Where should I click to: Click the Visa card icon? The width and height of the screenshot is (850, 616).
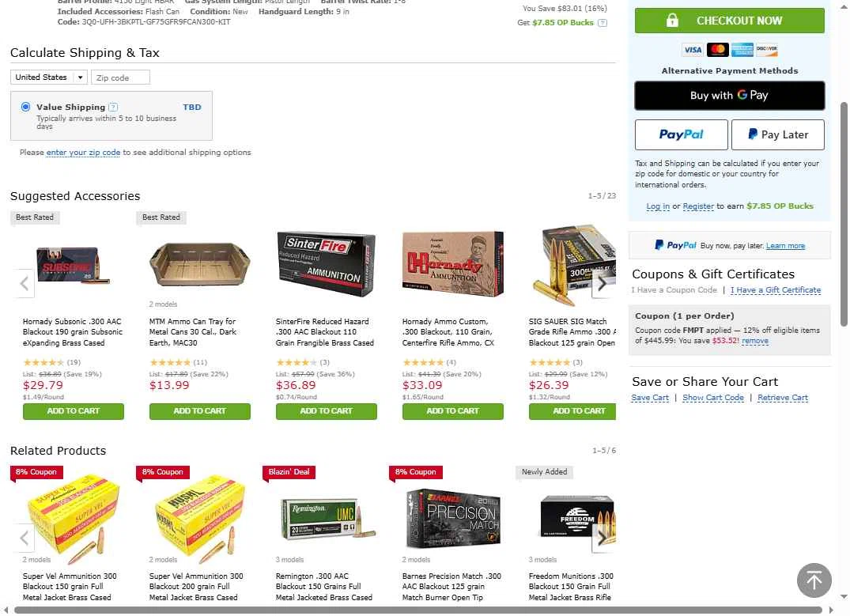692,50
